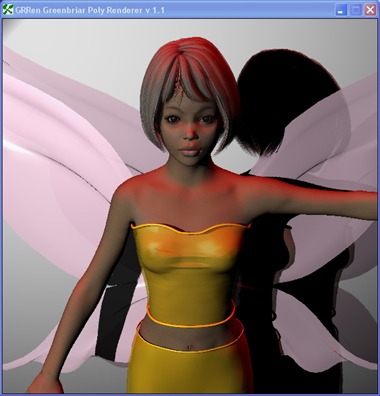Click the figure's face on the nose

190,133
